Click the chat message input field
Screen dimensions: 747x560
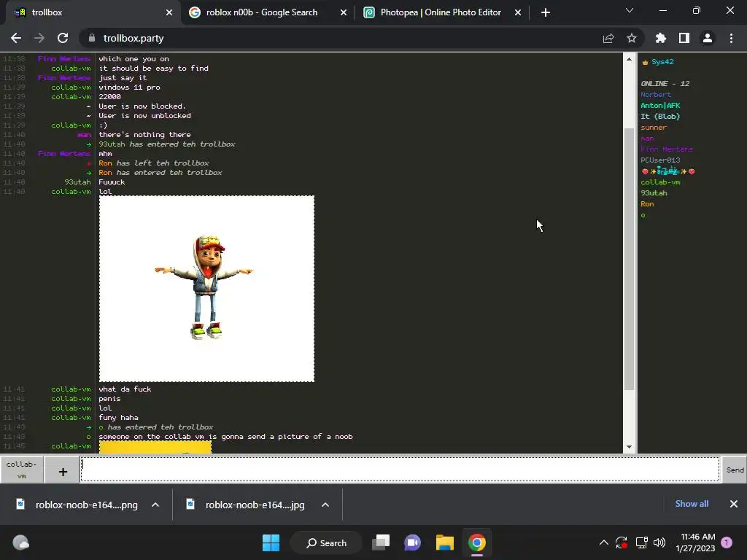pos(400,470)
